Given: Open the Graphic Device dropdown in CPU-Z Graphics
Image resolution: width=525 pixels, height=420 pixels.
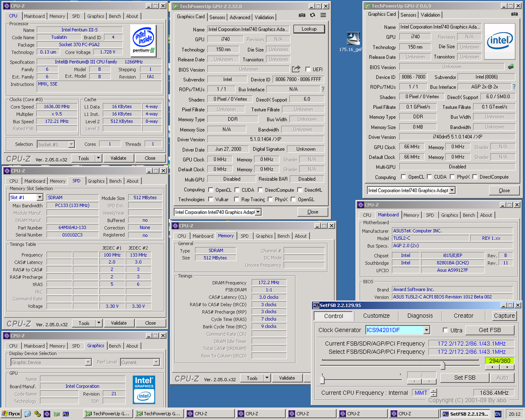Looking at the screenshot, I should pyautogui.click(x=88, y=362).
